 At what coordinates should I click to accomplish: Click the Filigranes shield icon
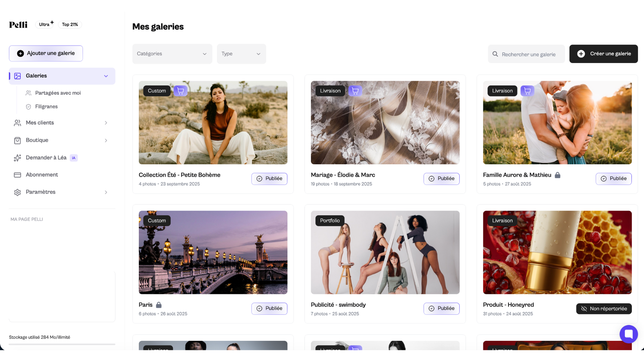pyautogui.click(x=28, y=107)
